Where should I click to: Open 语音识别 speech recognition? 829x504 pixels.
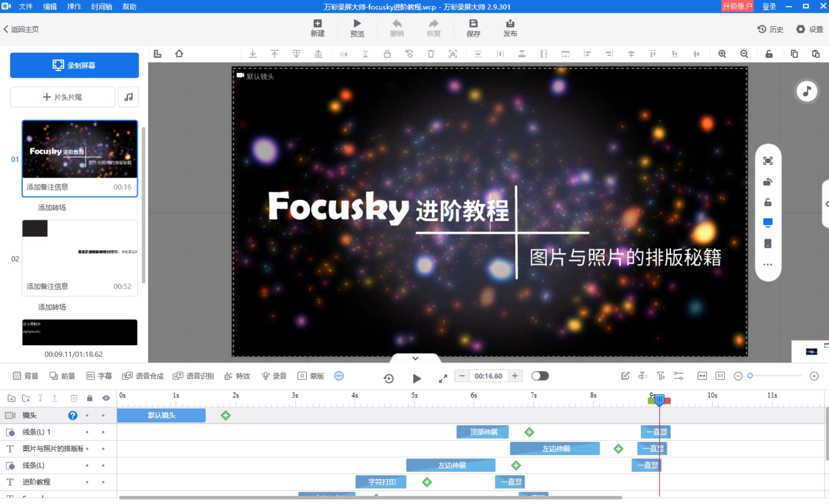[194, 376]
